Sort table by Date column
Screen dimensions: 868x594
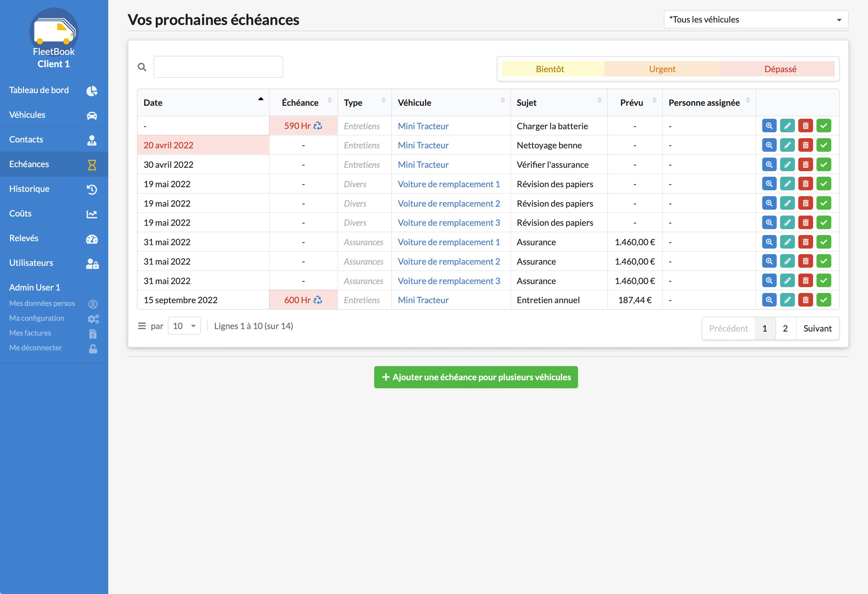pyautogui.click(x=203, y=103)
